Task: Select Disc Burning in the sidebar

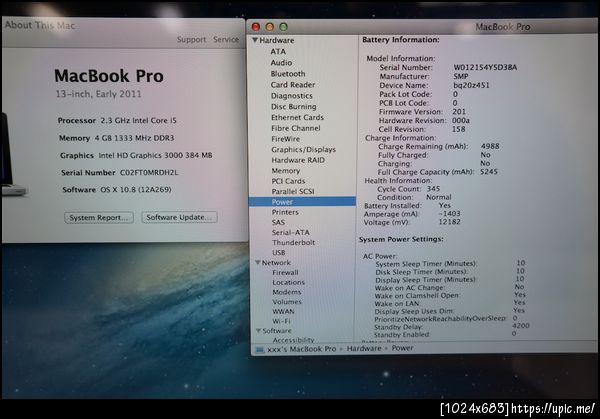Action: pos(293,106)
